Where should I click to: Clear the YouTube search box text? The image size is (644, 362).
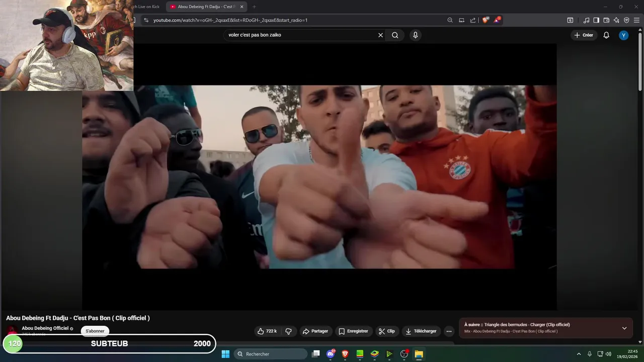click(x=380, y=35)
